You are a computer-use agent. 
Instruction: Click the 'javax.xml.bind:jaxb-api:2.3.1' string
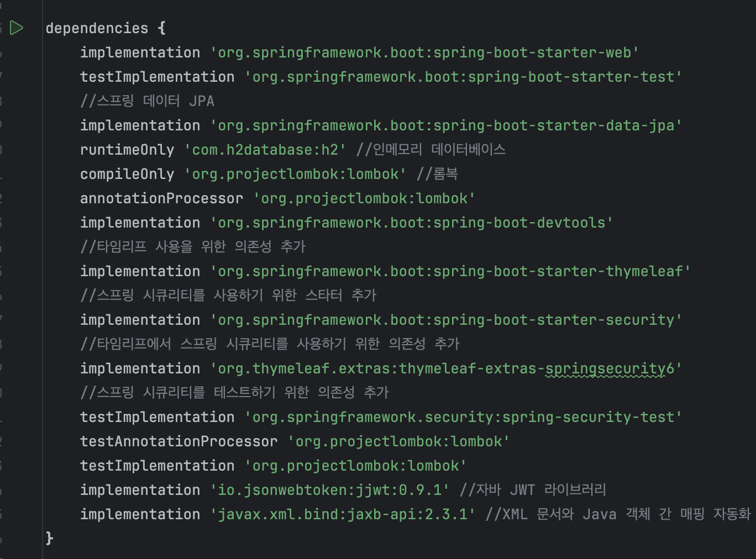343,514
